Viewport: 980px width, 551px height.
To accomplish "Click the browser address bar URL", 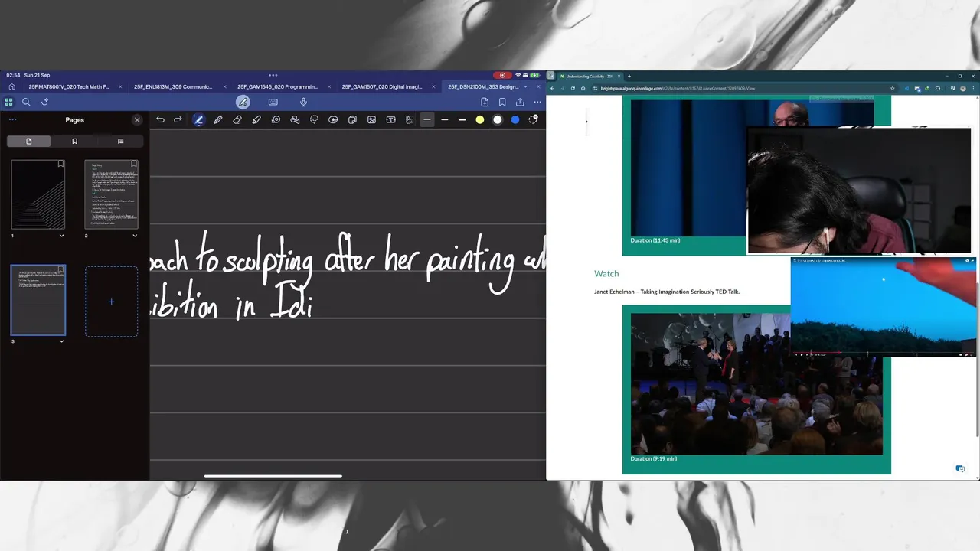I will tap(678, 88).
